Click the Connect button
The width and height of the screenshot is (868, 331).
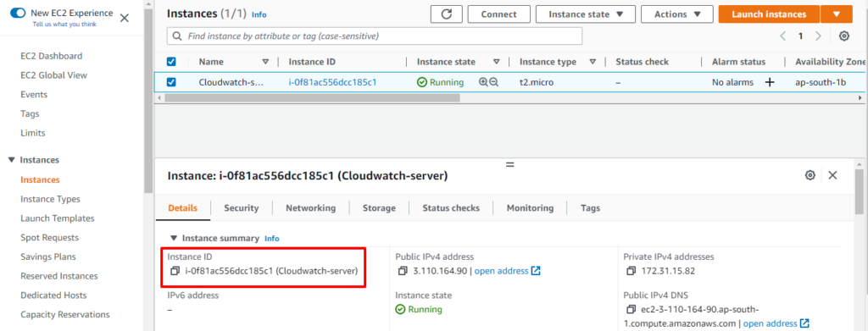pyautogui.click(x=498, y=14)
